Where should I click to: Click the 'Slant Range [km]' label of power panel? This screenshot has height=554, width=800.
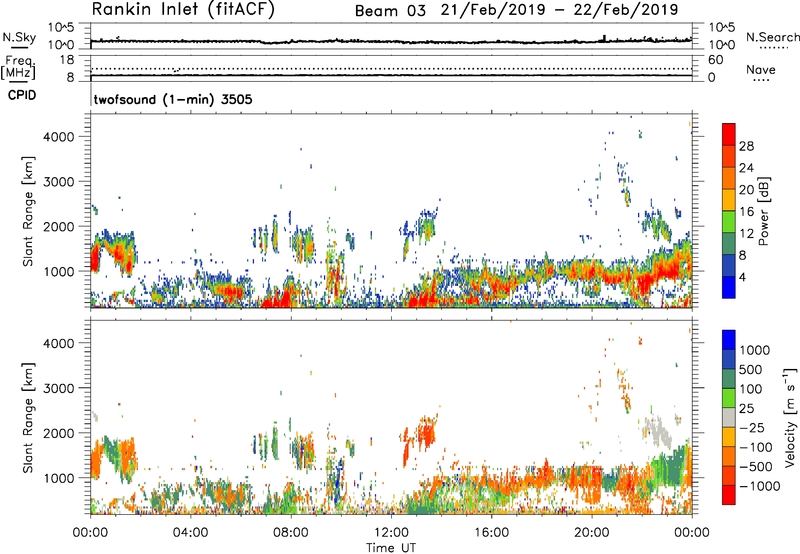coord(28,211)
